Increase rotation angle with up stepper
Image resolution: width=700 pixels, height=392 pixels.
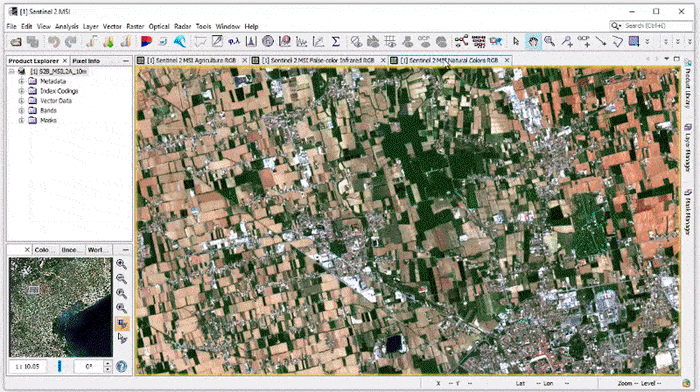pos(108,363)
